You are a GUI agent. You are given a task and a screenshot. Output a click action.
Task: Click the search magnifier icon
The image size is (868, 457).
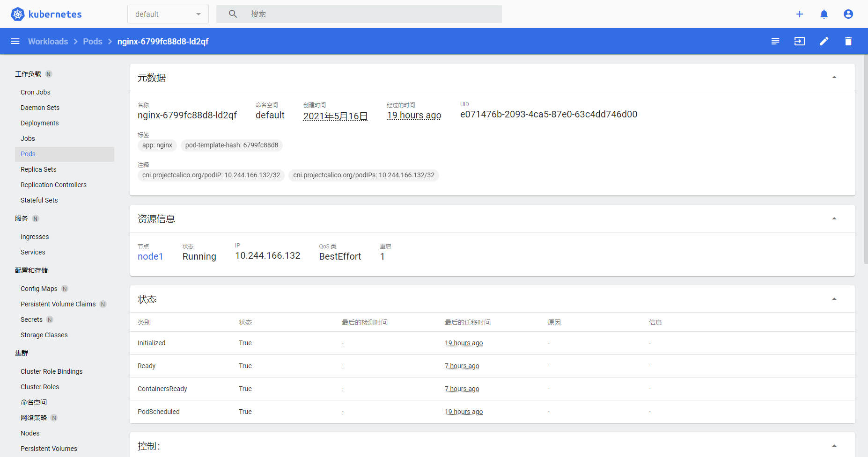pos(233,14)
